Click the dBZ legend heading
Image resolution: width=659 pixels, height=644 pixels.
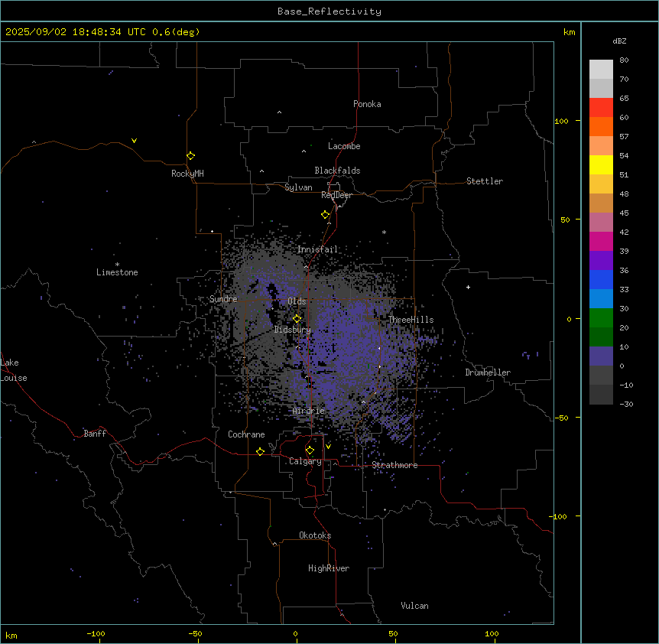pos(619,41)
